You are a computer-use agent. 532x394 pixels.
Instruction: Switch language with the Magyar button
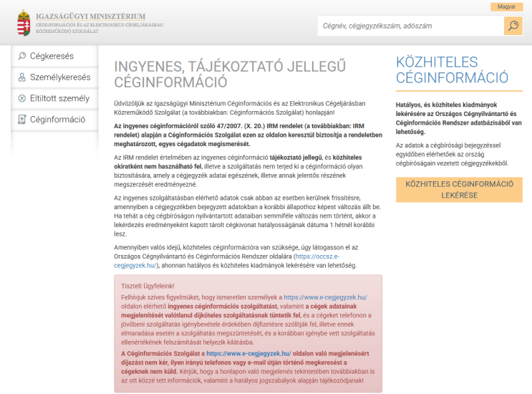pyautogui.click(x=506, y=6)
